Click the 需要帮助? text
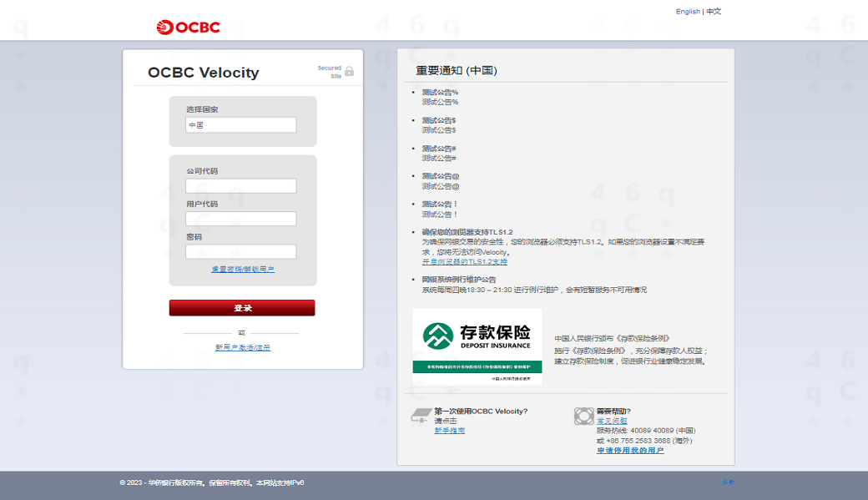The height and width of the screenshot is (500, 868). 613,411
